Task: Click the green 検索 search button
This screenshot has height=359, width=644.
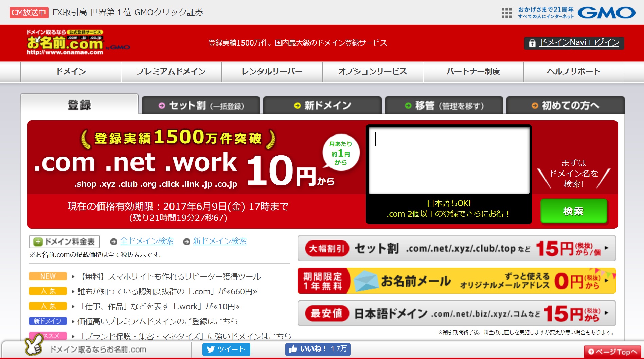Action: click(x=573, y=211)
